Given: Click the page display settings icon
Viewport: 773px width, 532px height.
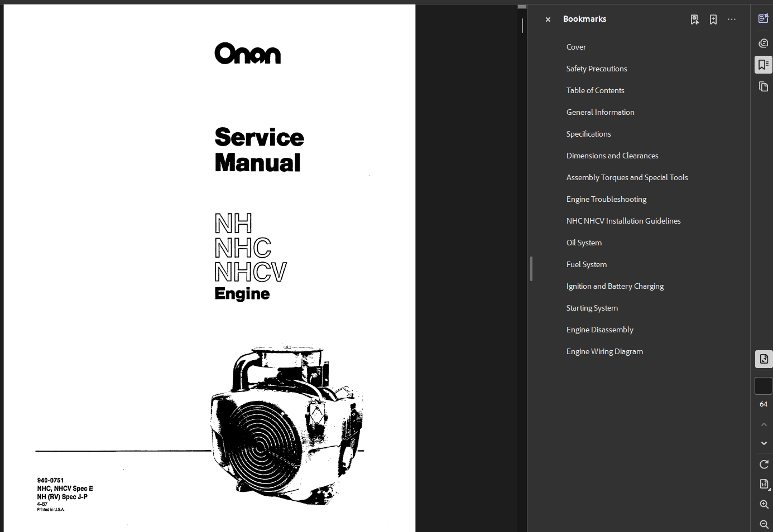Looking at the screenshot, I should 764,359.
